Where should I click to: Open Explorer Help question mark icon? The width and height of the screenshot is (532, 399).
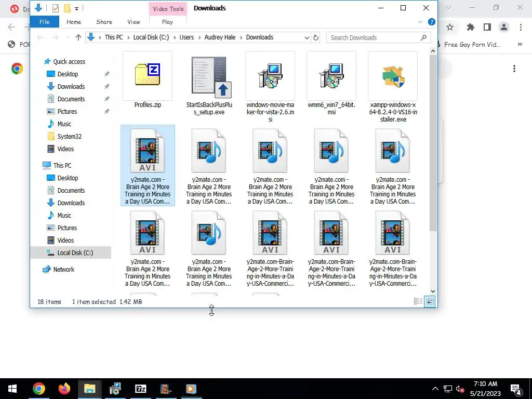tap(432, 22)
